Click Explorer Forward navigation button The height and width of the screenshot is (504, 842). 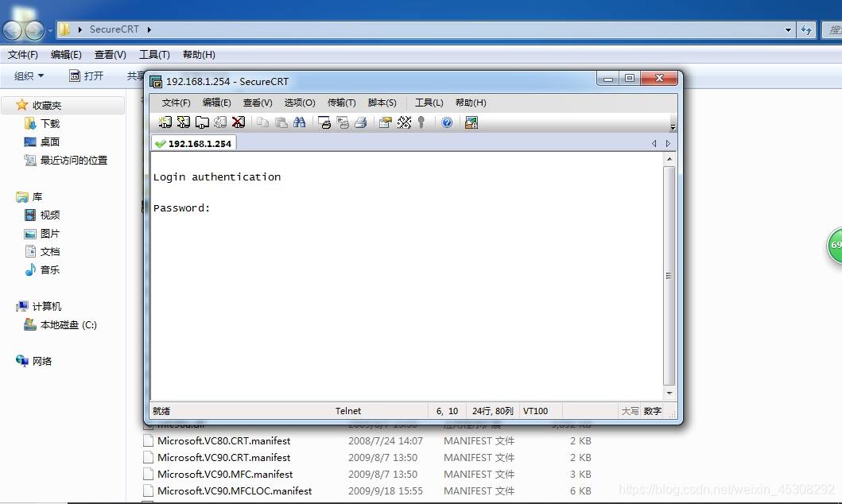[34, 30]
